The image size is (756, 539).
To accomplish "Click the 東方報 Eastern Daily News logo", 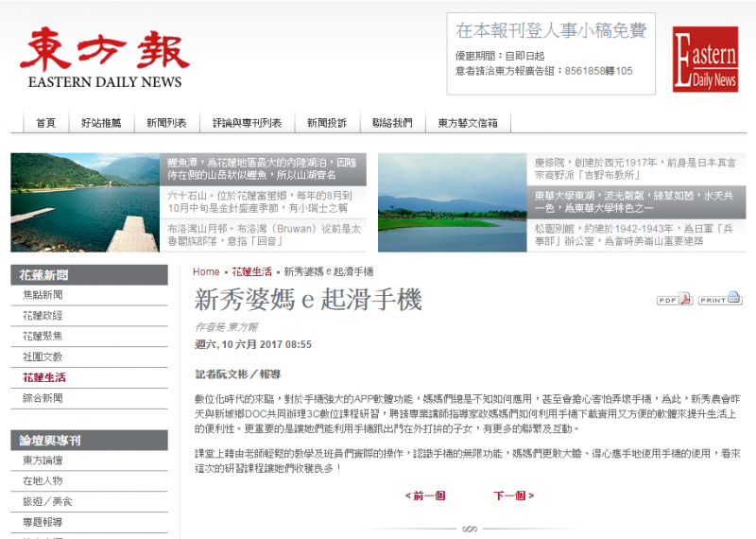I will (101, 57).
